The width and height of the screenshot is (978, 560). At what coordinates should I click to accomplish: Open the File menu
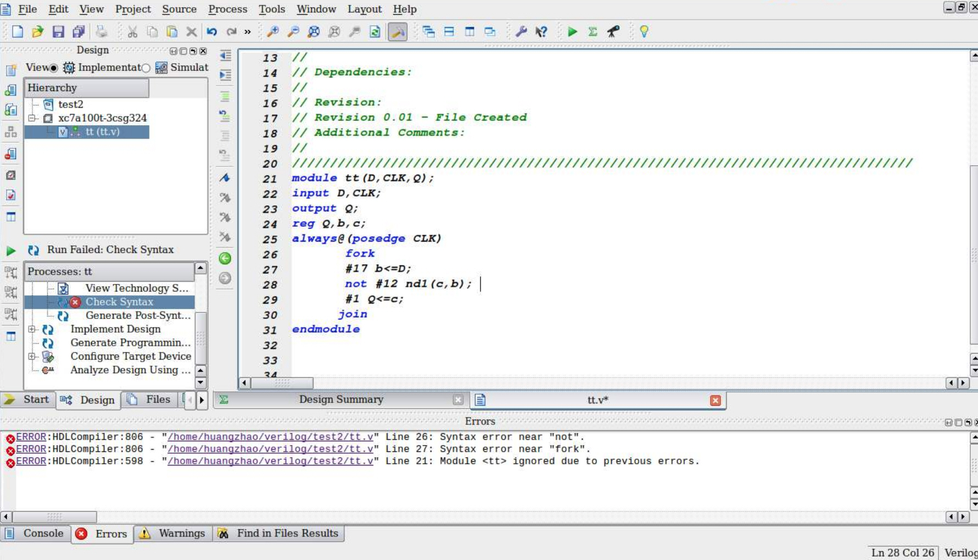pos(27,9)
